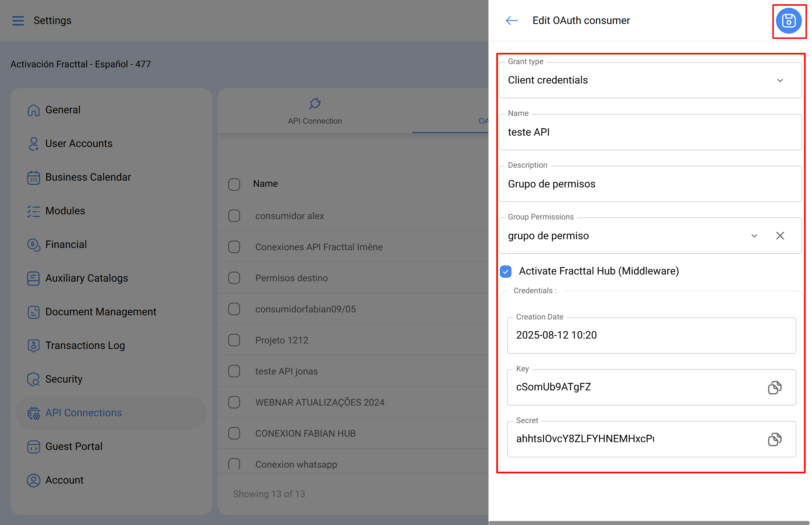
Task: Uncheck Activate Fracttal Hub (Middleware)
Action: click(x=506, y=271)
